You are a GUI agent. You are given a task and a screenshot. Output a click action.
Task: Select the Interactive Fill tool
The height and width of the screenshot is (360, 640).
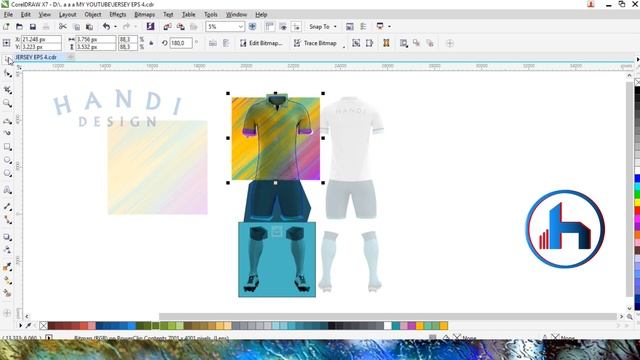pyautogui.click(x=7, y=280)
